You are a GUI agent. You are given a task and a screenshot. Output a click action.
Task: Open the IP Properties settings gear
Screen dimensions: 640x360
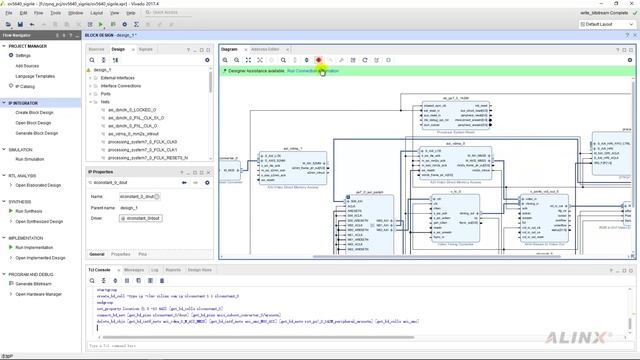207,183
